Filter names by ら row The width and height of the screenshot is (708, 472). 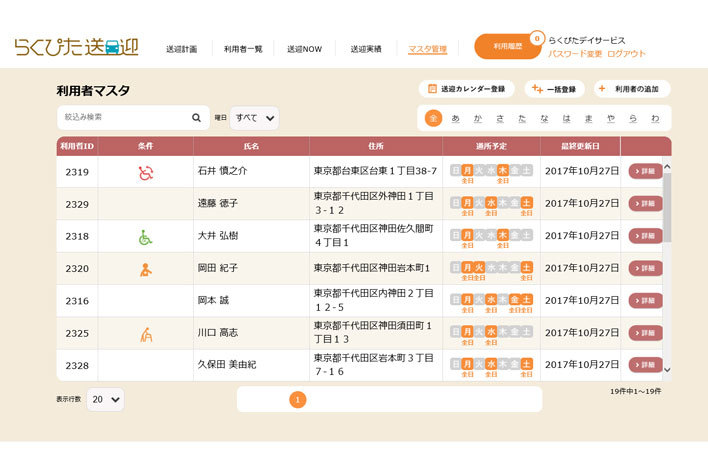[633, 118]
